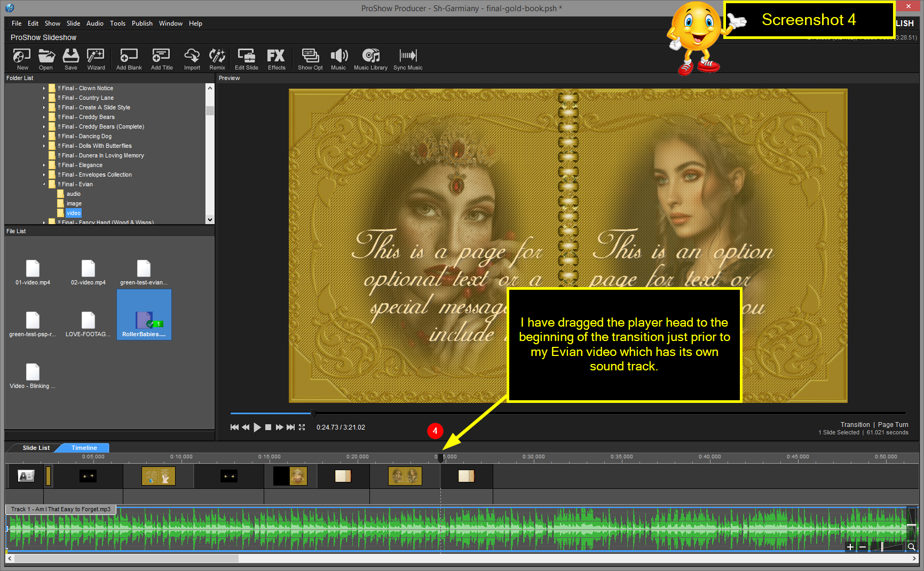Select the LOVE-FOOTAG... file

coord(88,324)
